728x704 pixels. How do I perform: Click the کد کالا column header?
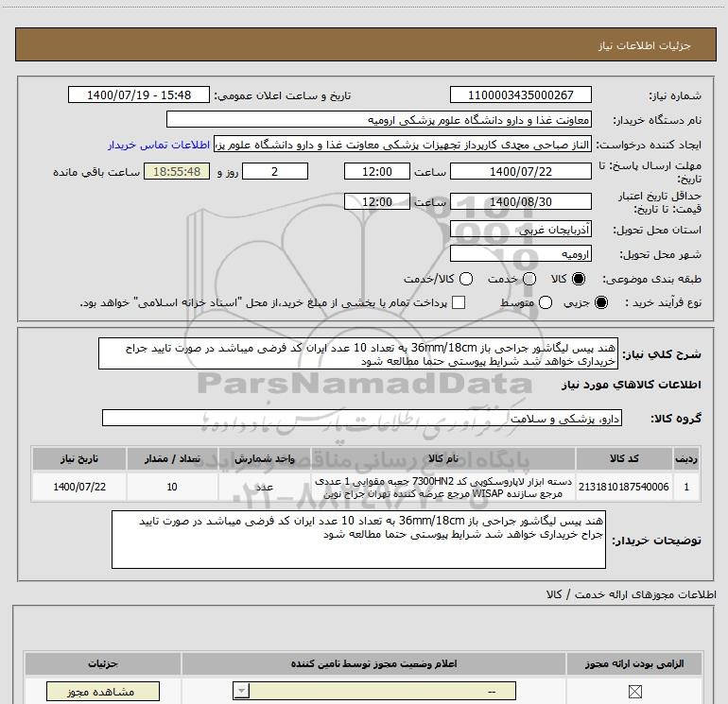(x=624, y=458)
